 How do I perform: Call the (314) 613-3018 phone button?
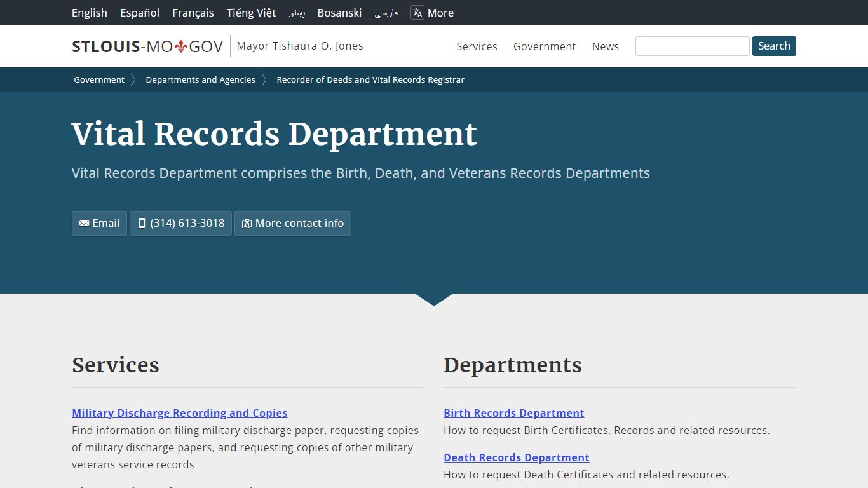[181, 223]
